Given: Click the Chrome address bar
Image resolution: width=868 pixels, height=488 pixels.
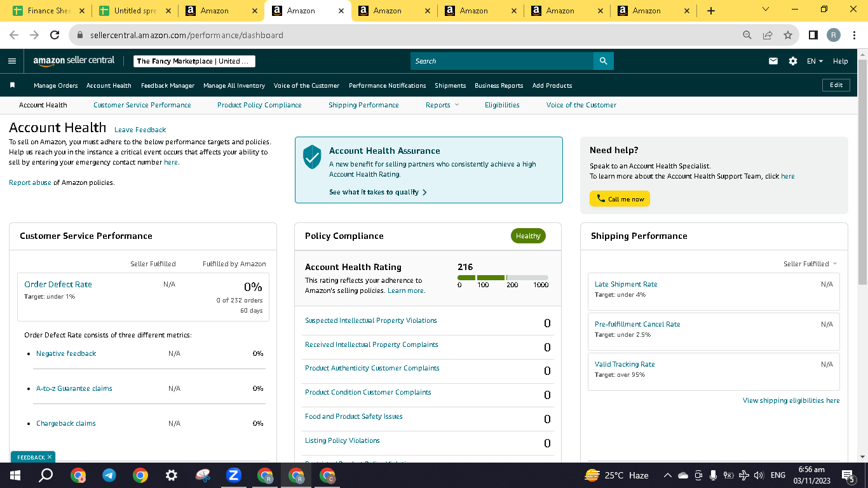Looking at the screenshot, I should coord(407,35).
